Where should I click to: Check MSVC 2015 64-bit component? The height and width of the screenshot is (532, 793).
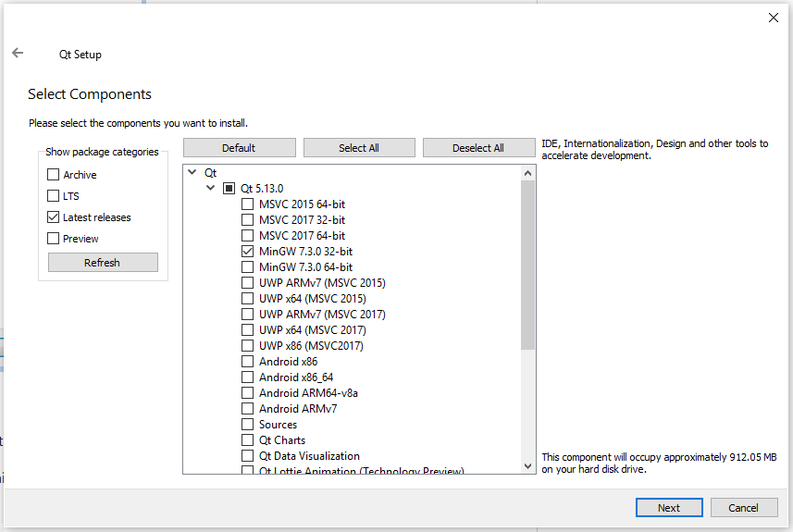[x=247, y=204]
